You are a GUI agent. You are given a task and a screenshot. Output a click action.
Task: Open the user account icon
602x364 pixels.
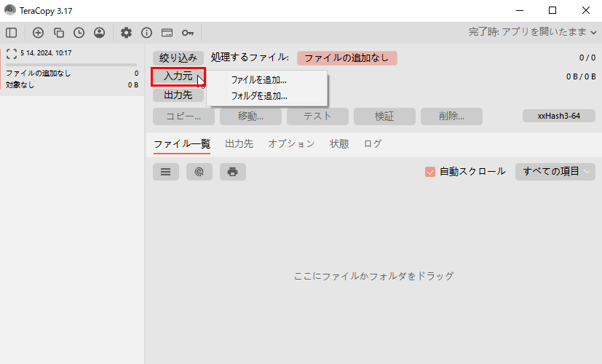(100, 33)
